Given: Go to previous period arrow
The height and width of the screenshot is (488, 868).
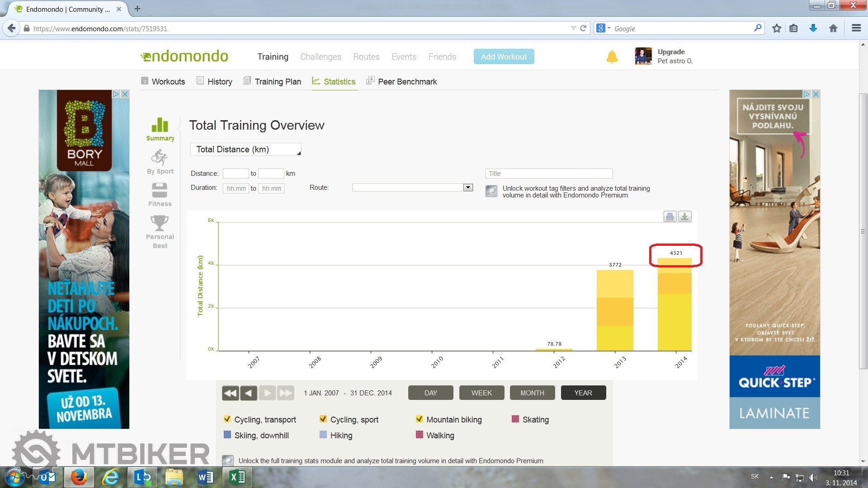Looking at the screenshot, I should 249,393.
